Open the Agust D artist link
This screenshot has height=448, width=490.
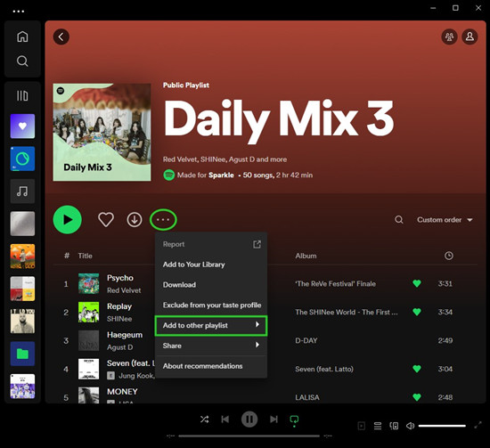click(119, 347)
